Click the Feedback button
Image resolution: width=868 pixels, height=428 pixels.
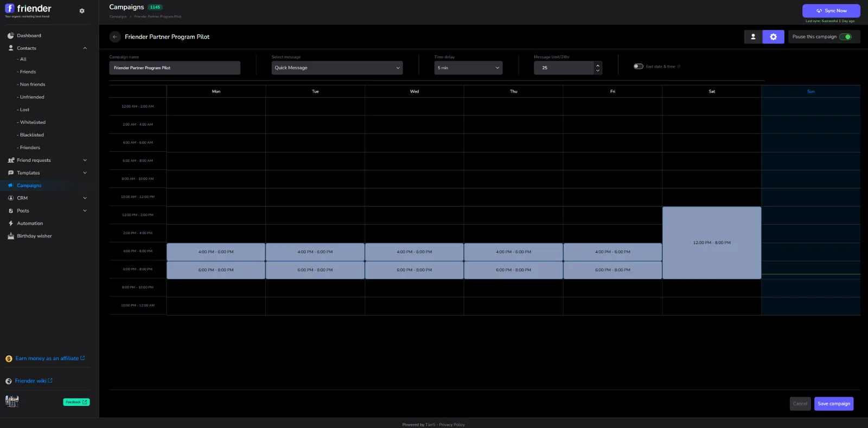tap(76, 402)
